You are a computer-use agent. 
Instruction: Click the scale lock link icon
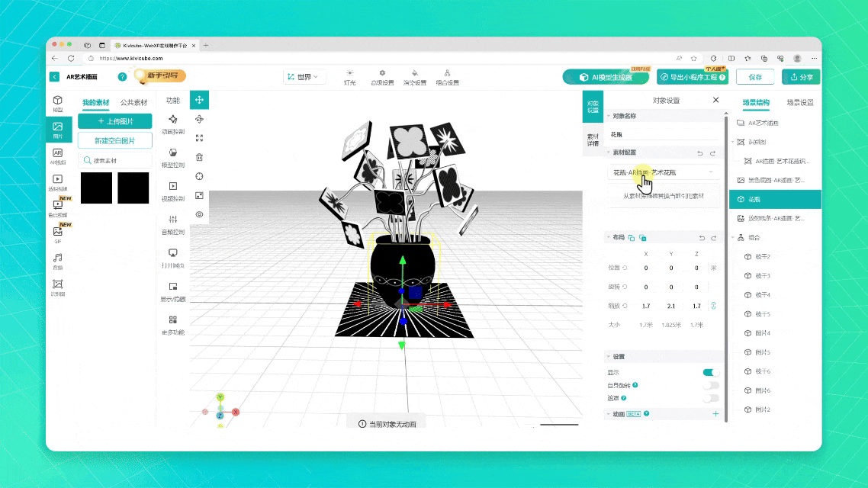click(713, 306)
